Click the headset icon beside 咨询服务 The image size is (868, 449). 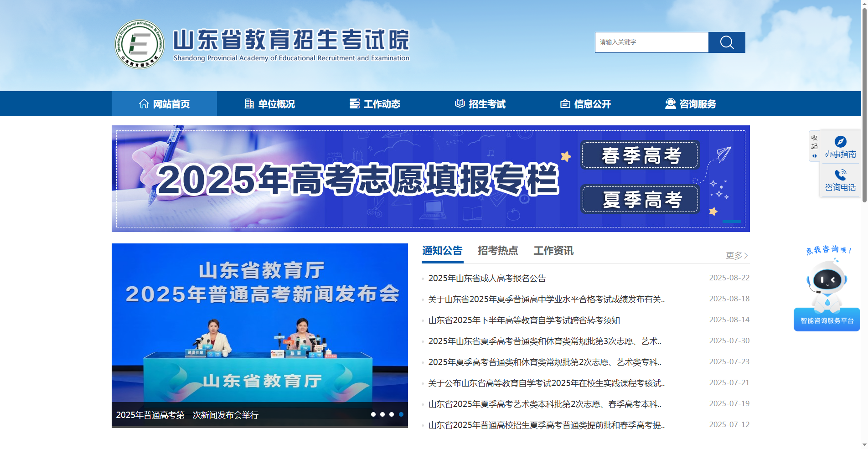tap(670, 103)
